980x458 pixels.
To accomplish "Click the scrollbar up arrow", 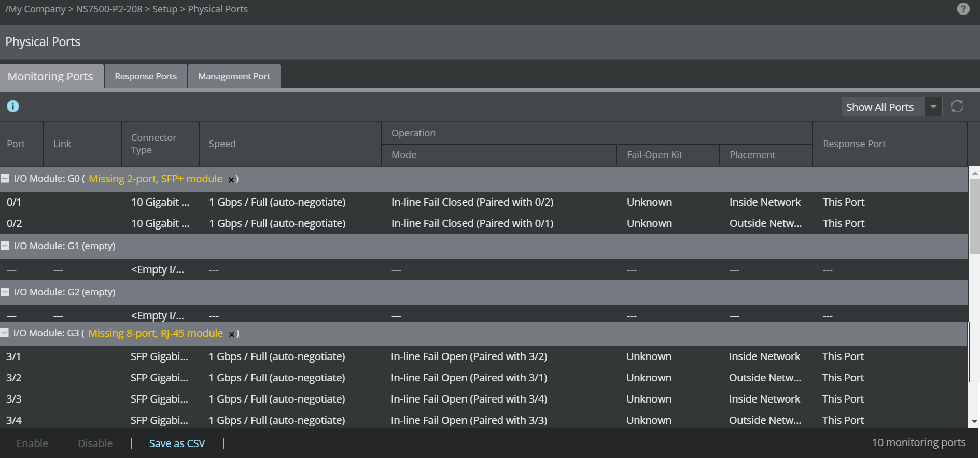I will coord(974,173).
